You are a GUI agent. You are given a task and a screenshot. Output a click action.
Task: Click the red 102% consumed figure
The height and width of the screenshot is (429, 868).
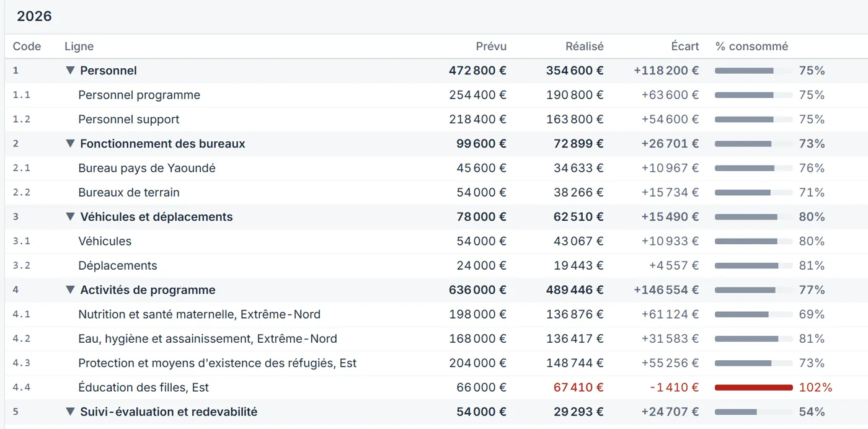815,387
